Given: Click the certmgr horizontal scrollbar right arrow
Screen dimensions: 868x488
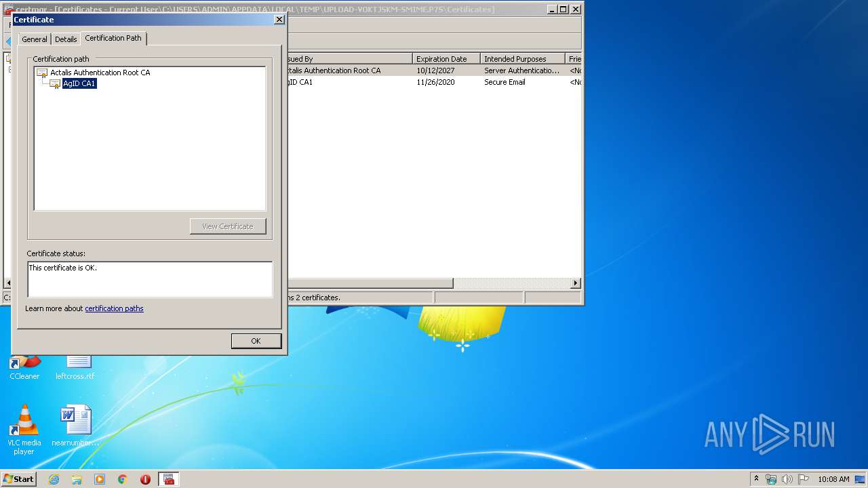Looking at the screenshot, I should coord(576,283).
